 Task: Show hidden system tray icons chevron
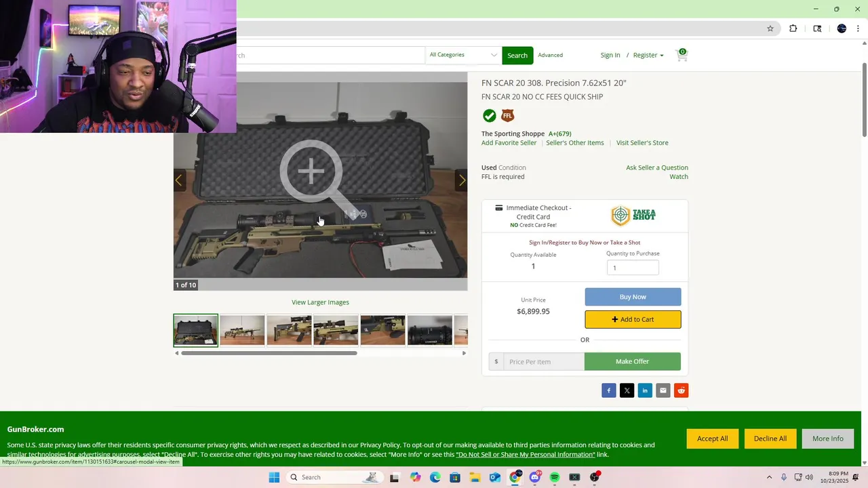pyautogui.click(x=769, y=477)
